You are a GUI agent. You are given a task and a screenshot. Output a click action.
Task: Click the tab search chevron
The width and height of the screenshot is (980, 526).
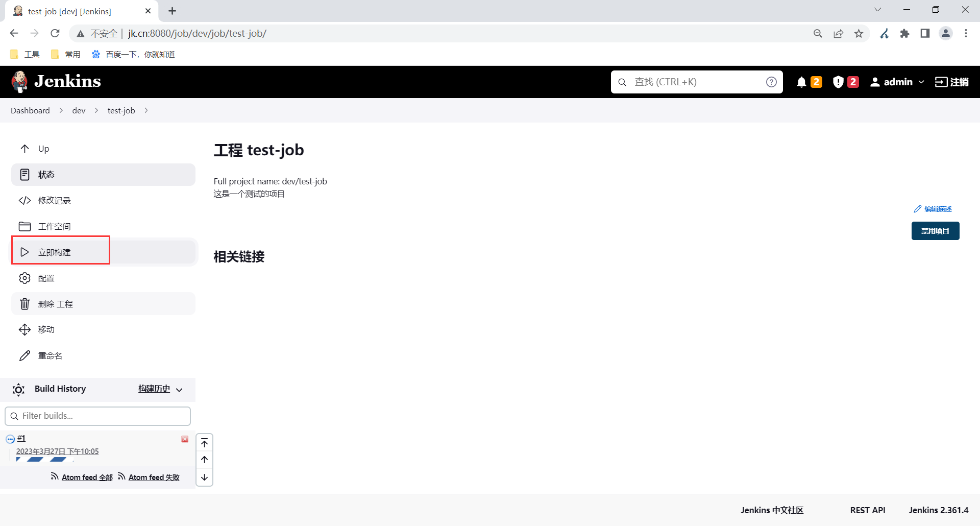pyautogui.click(x=877, y=10)
